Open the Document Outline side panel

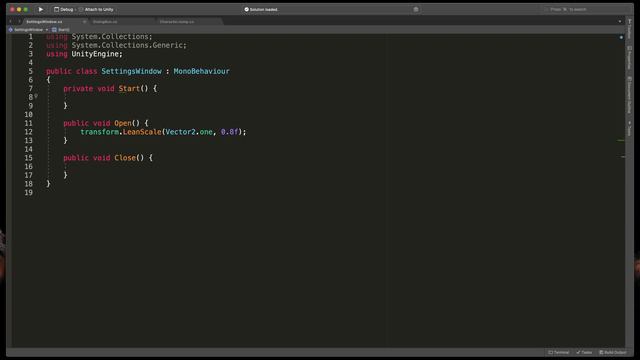tap(629, 95)
